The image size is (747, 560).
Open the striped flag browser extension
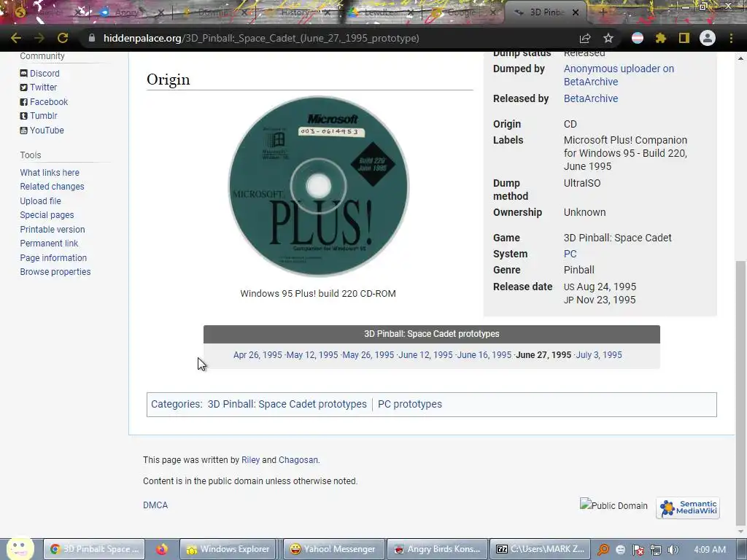tap(638, 38)
